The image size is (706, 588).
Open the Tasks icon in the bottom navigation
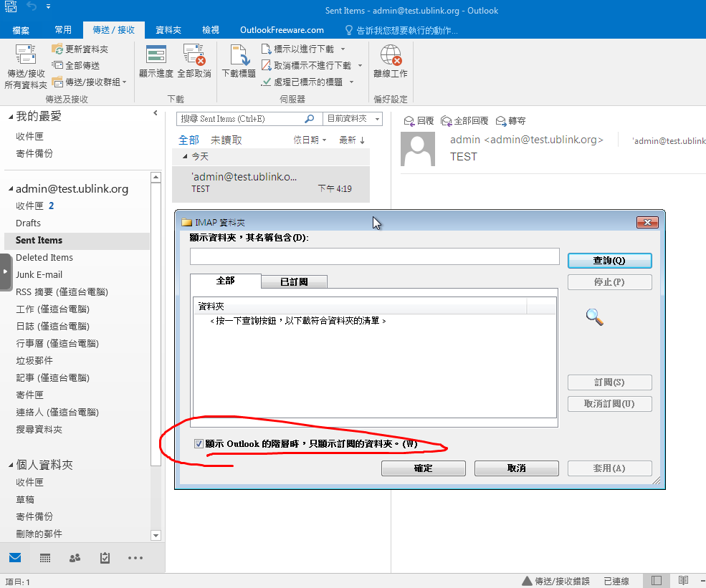click(x=105, y=558)
